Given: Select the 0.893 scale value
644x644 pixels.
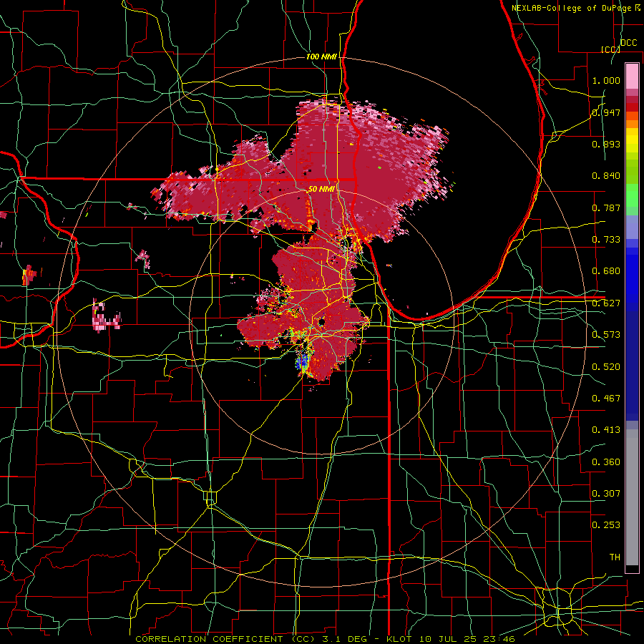Looking at the screenshot, I should [606, 144].
